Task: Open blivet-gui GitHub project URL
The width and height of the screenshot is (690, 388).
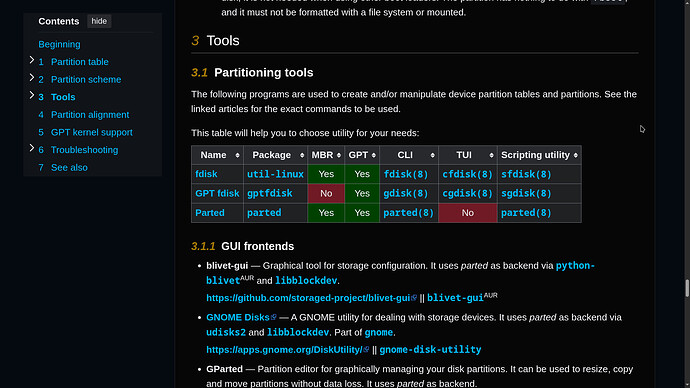Action: (308, 298)
